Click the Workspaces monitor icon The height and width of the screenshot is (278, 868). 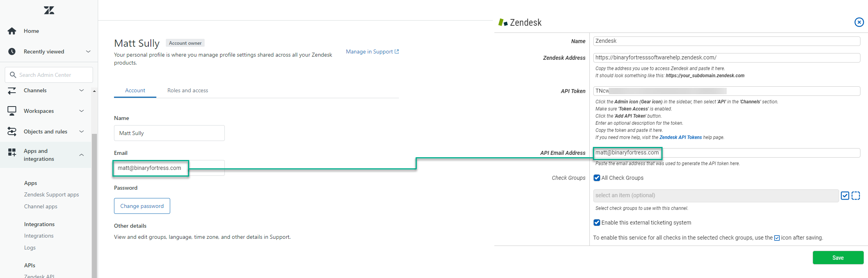point(12,111)
